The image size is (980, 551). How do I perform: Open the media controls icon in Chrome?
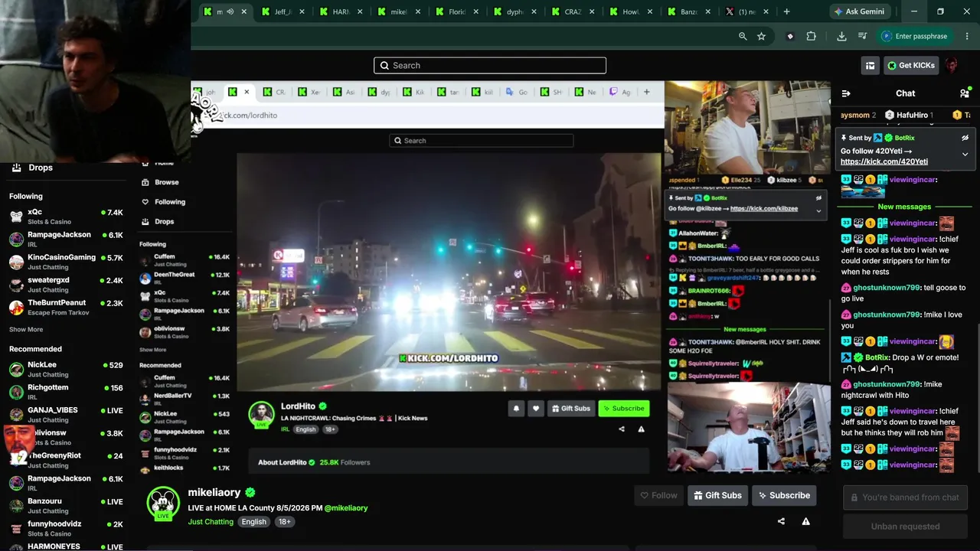click(x=863, y=36)
